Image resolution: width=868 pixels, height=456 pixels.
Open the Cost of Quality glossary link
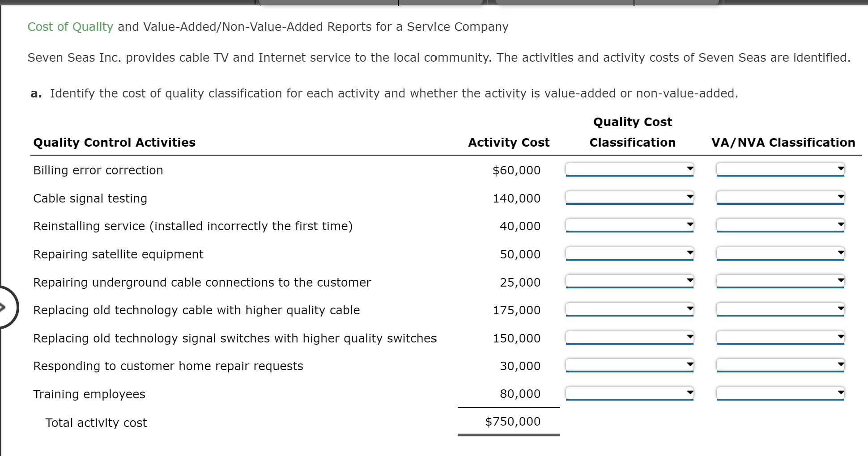[x=70, y=27]
